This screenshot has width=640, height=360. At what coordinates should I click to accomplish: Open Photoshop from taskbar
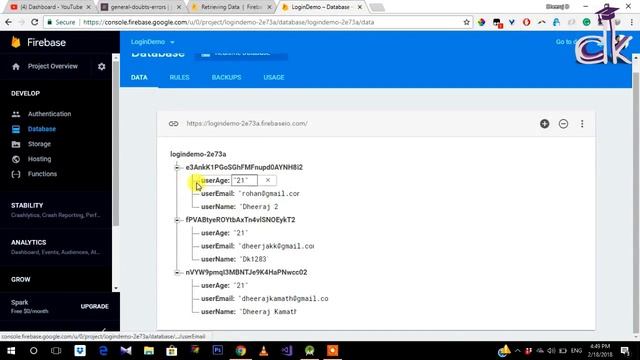[x=218, y=350]
